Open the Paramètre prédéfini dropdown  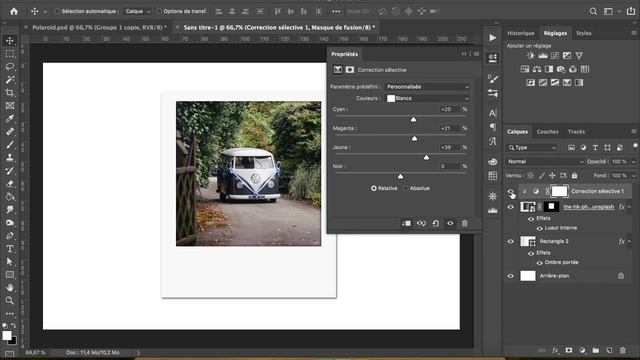428,87
